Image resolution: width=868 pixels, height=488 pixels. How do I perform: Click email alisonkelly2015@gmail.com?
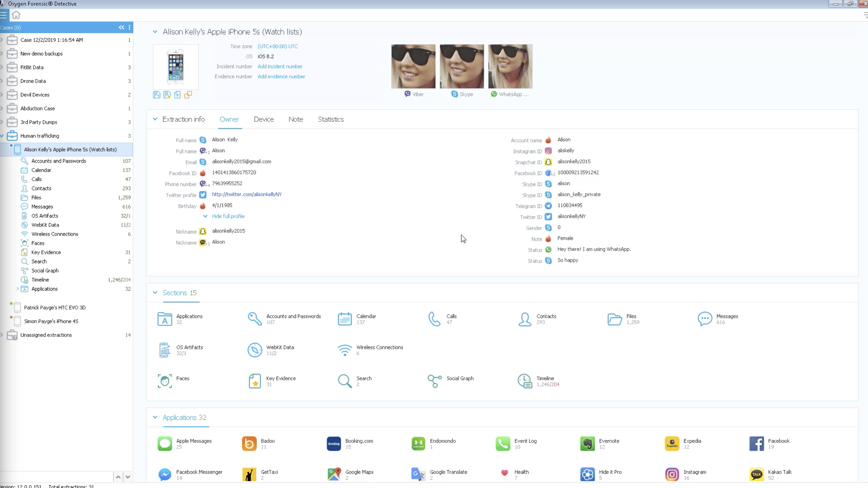click(x=241, y=161)
